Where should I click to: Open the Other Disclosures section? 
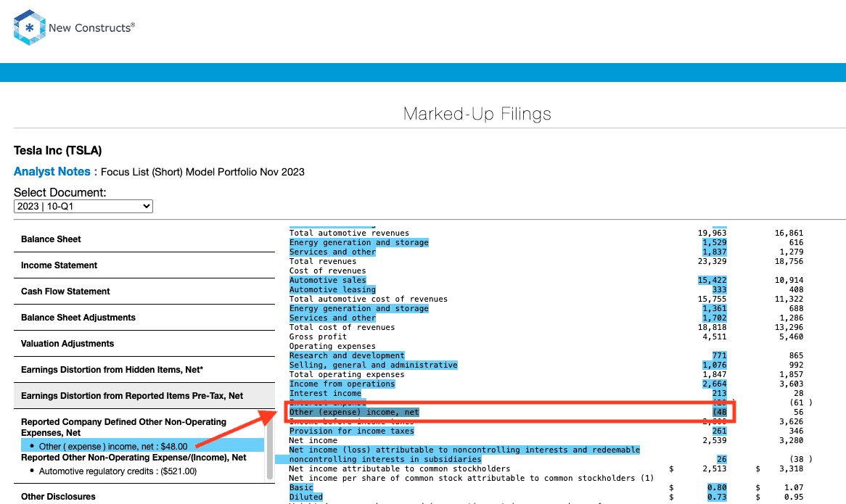pos(144,497)
